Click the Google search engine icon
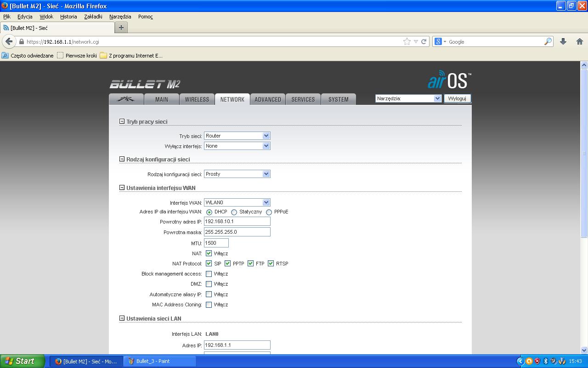The height and width of the screenshot is (368, 588). [438, 41]
